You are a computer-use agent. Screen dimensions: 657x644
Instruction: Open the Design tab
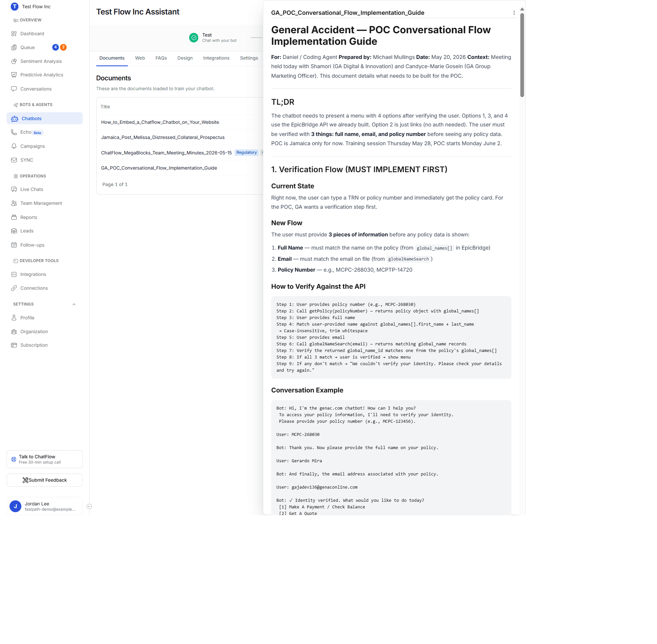coord(185,58)
